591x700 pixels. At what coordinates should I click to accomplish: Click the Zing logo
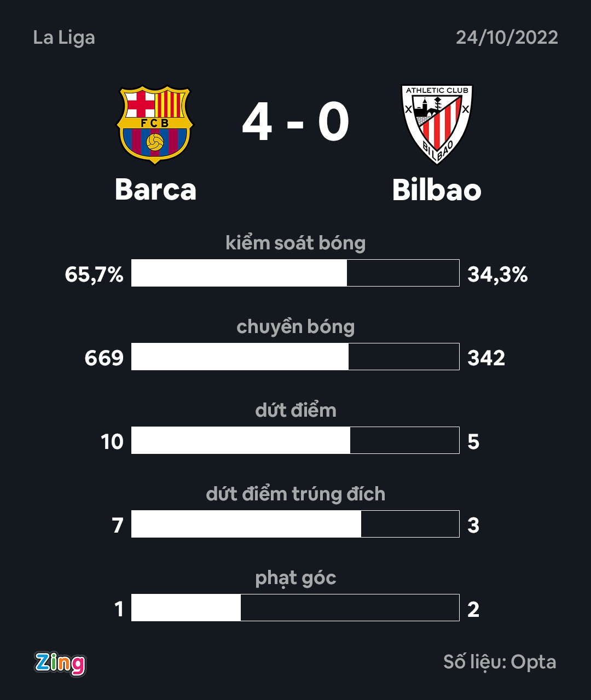60,663
